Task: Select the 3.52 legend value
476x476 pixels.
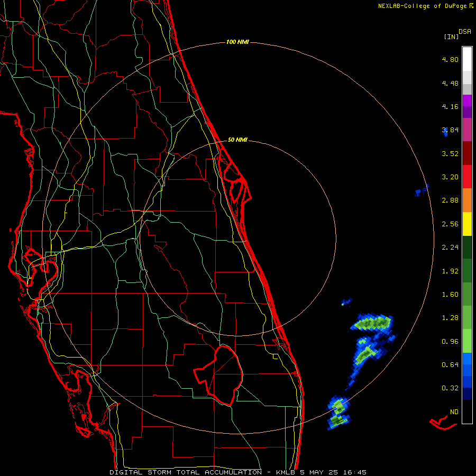Action: (450, 153)
